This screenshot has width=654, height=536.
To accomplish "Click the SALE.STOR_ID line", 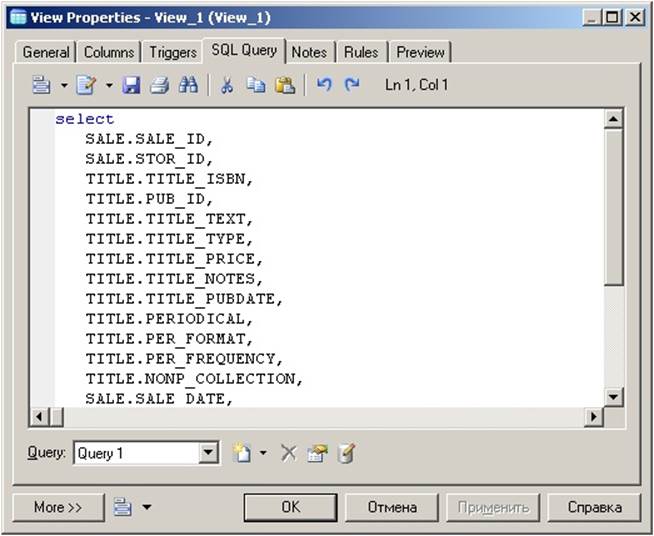I will pos(149,159).
